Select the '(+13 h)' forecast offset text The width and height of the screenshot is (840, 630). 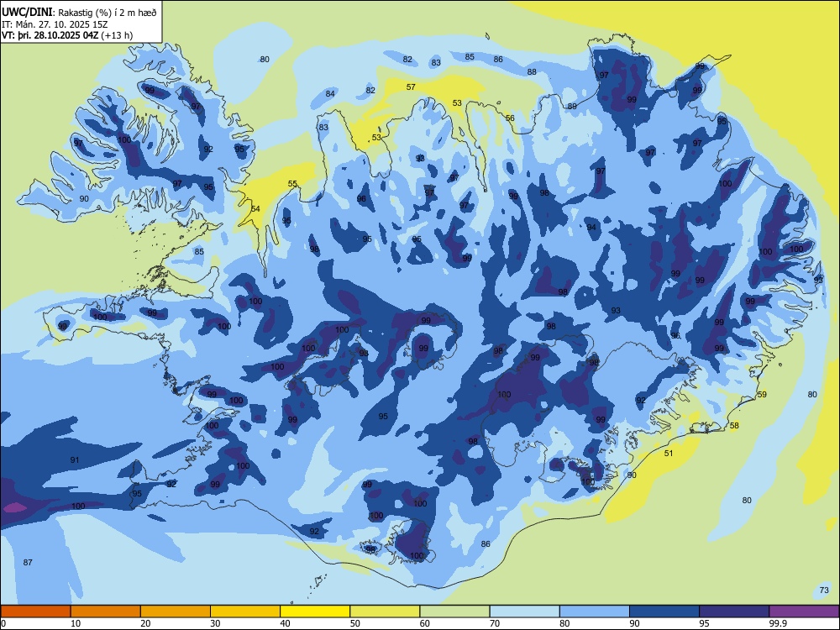point(117,35)
